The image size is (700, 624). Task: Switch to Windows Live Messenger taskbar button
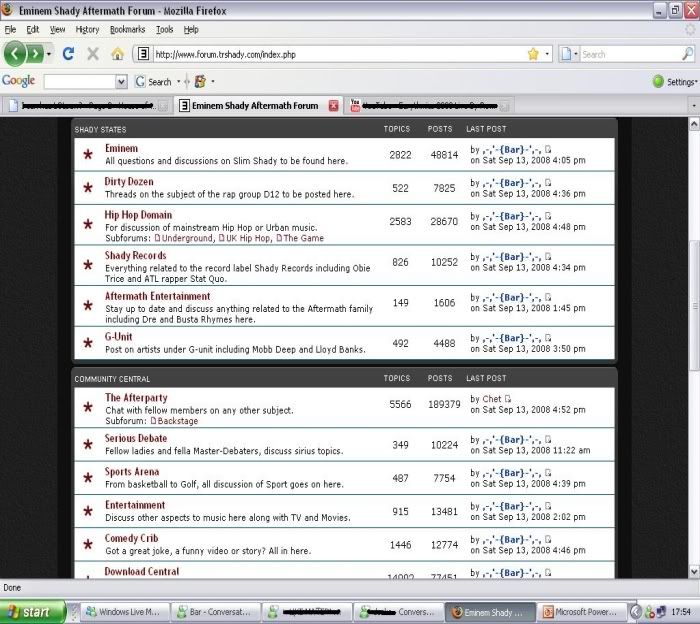coord(126,612)
